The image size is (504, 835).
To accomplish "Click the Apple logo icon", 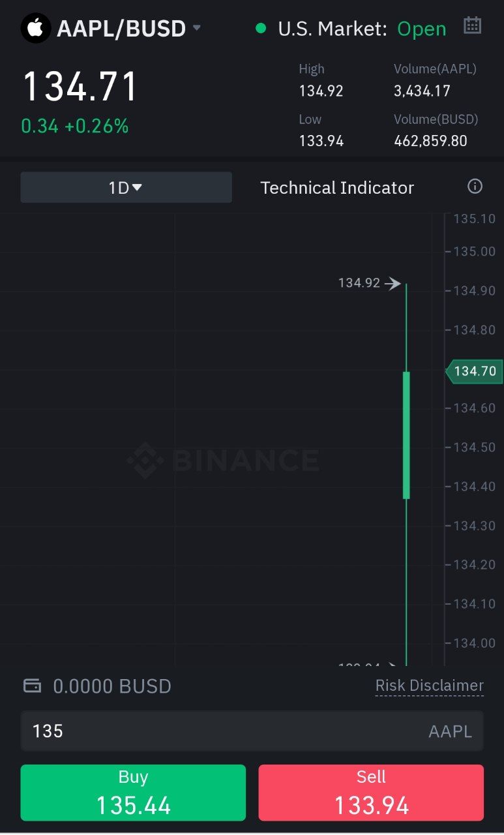I will (36, 28).
